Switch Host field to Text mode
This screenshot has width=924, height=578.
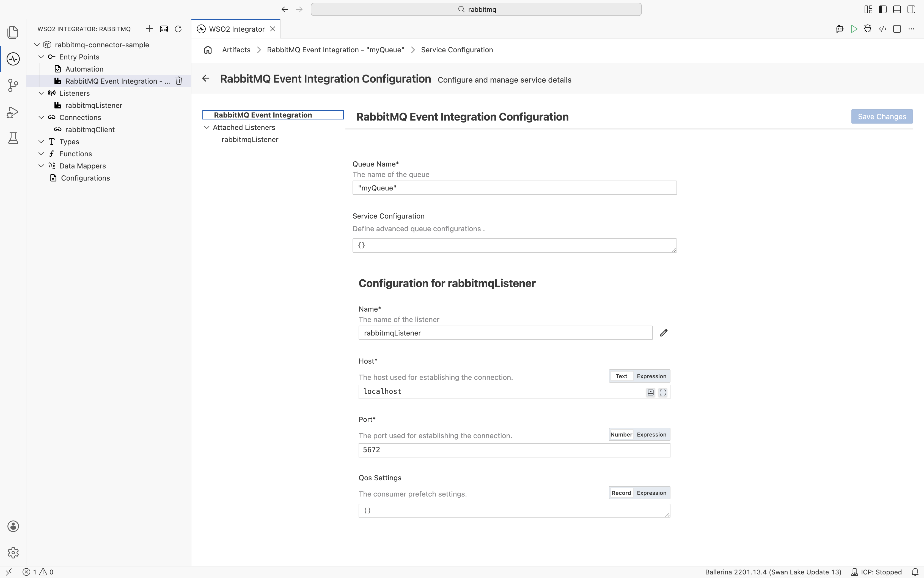621,376
